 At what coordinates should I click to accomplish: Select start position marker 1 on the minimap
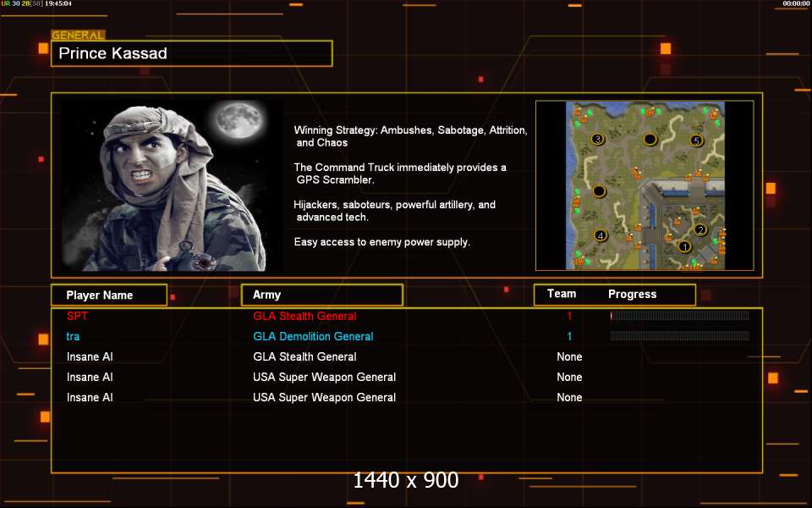coord(684,246)
